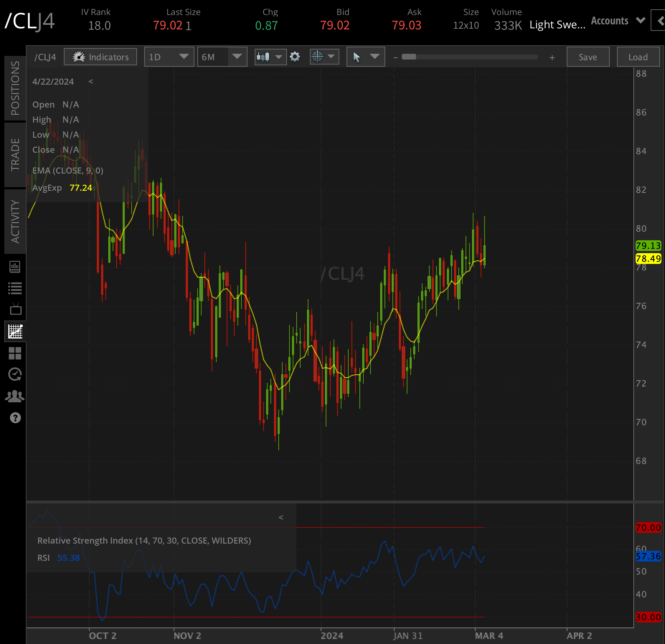The height and width of the screenshot is (644, 665).
Task: Collapse the OHLC info panel arrow
Action: 91,81
